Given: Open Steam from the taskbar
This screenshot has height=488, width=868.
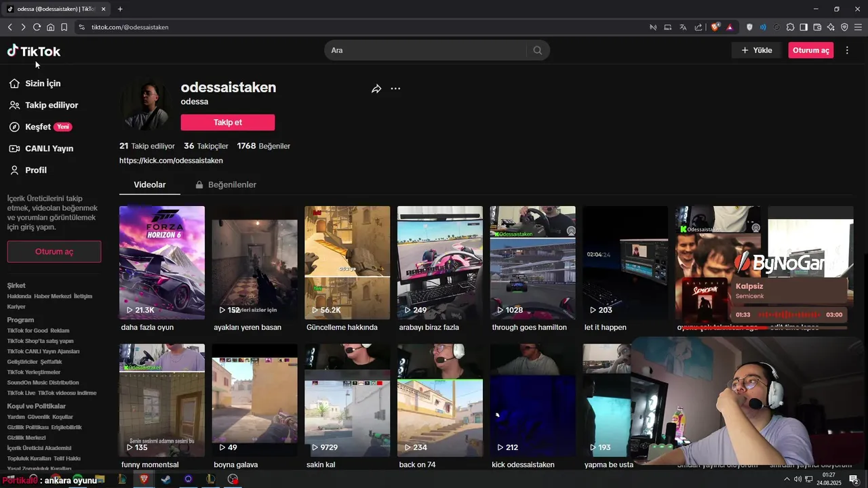Looking at the screenshot, I should 166,479.
